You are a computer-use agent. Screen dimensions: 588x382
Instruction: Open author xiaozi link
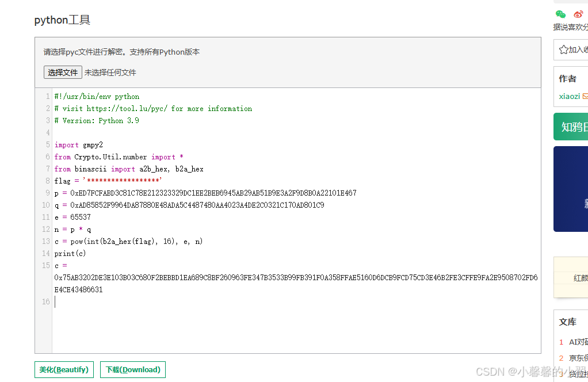pyautogui.click(x=569, y=96)
